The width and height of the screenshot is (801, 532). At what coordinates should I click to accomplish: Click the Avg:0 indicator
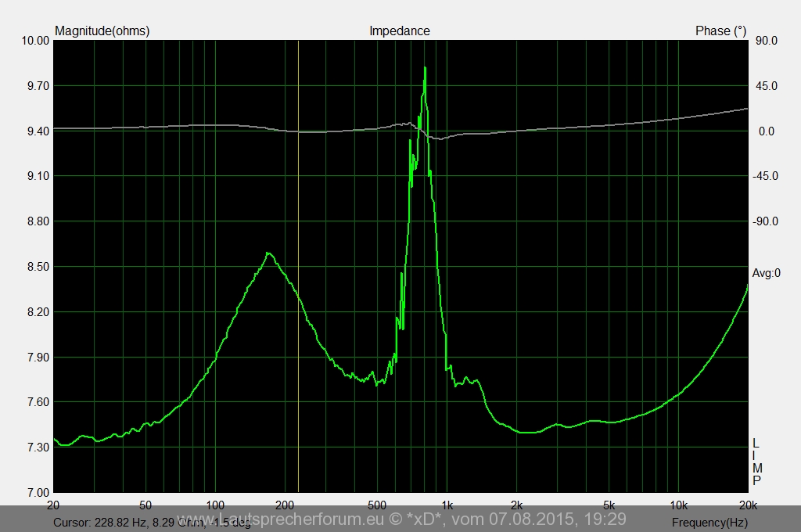pyautogui.click(x=766, y=273)
